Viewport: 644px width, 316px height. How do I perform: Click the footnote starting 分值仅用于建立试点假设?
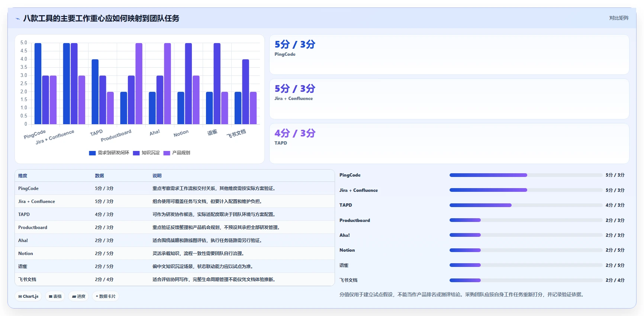(463, 295)
